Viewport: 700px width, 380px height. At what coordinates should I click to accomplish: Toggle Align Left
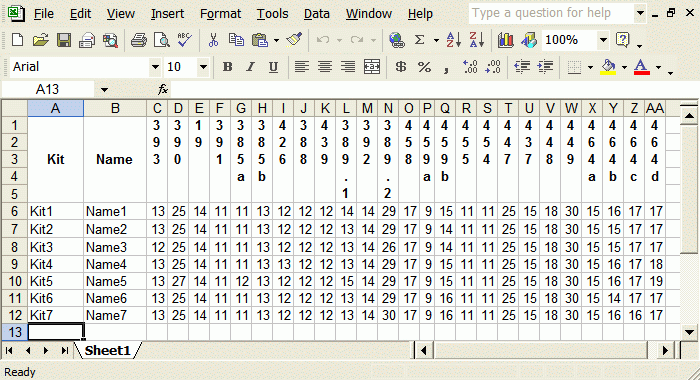tap(302, 67)
